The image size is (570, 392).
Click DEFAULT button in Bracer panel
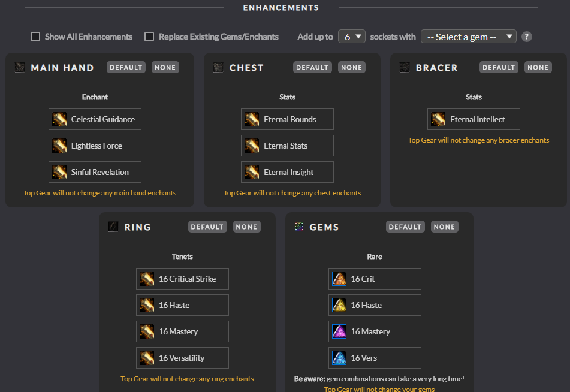(x=499, y=67)
